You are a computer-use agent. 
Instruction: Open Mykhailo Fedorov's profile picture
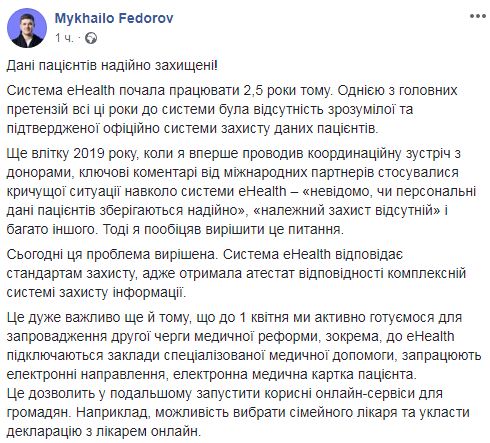tap(27, 28)
